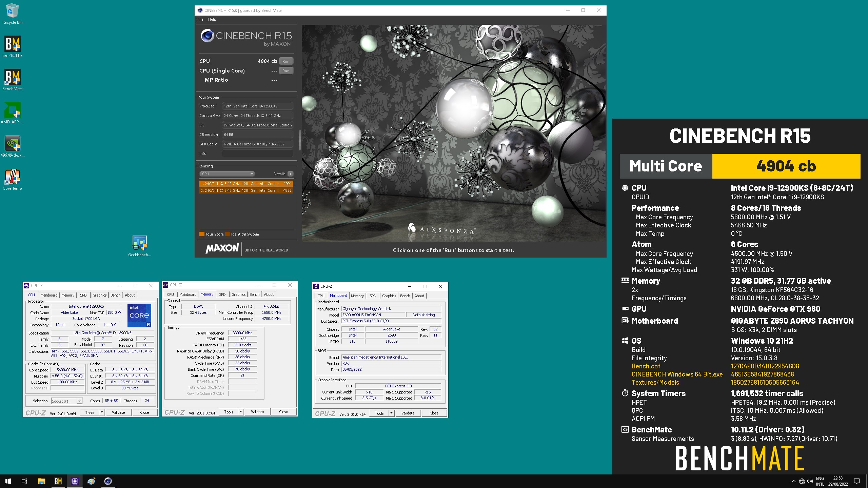Screen dimensions: 868x488
Task: Open the Geekbench desktop icon
Action: (x=140, y=246)
